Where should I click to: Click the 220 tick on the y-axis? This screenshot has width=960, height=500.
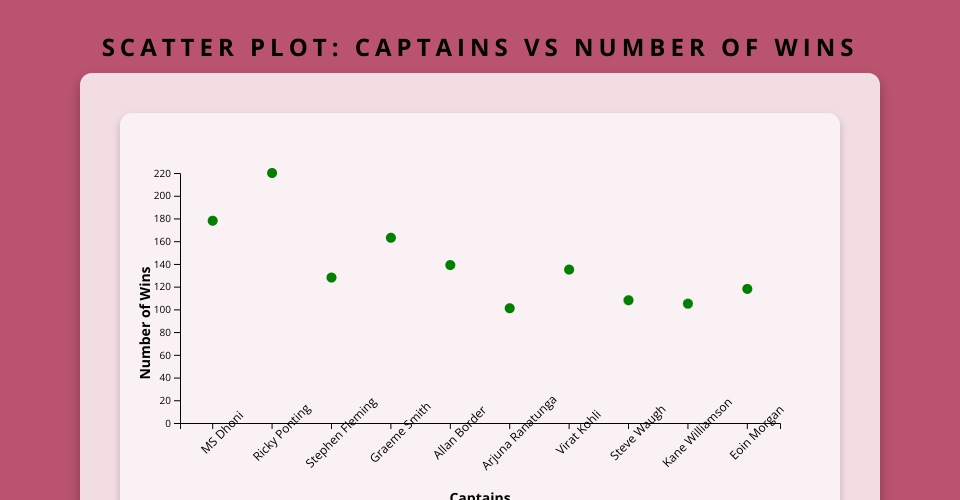162,173
